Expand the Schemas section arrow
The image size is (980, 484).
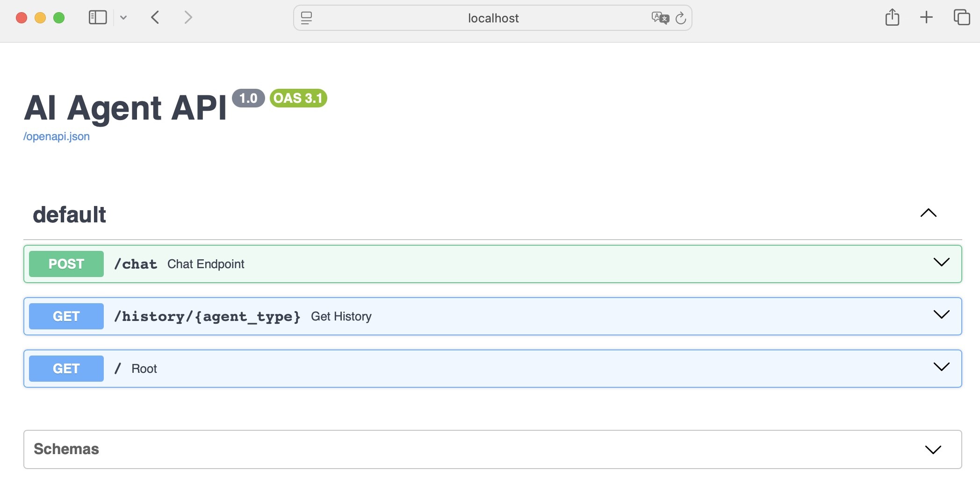(933, 450)
